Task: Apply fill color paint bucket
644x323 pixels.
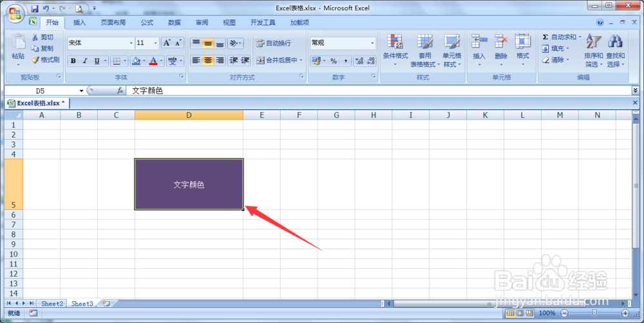Action: click(x=136, y=60)
